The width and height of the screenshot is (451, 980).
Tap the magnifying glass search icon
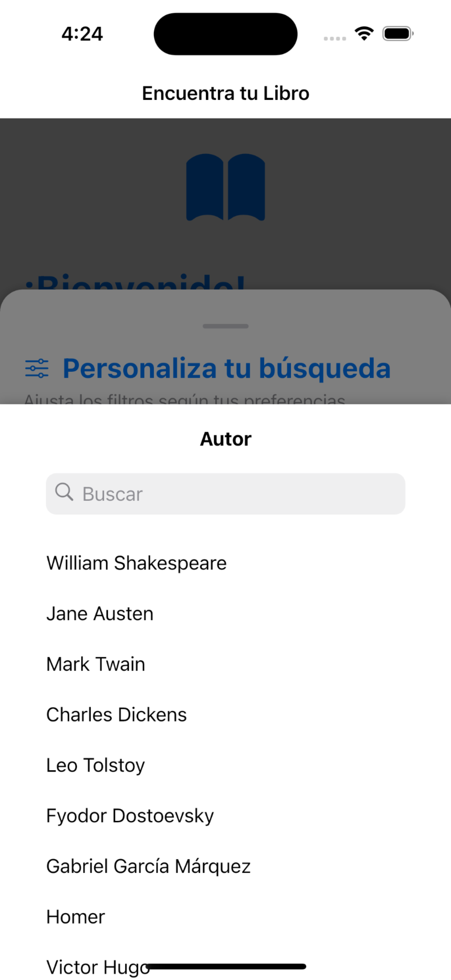point(64,492)
